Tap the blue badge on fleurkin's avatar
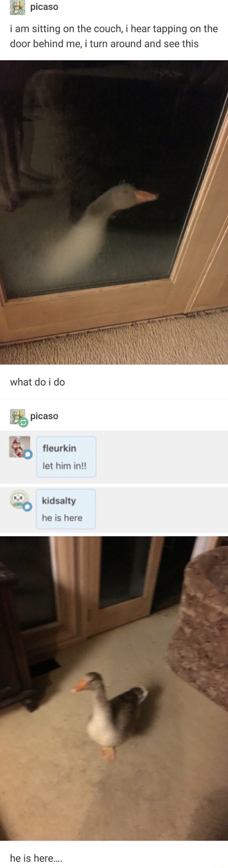 tap(28, 455)
